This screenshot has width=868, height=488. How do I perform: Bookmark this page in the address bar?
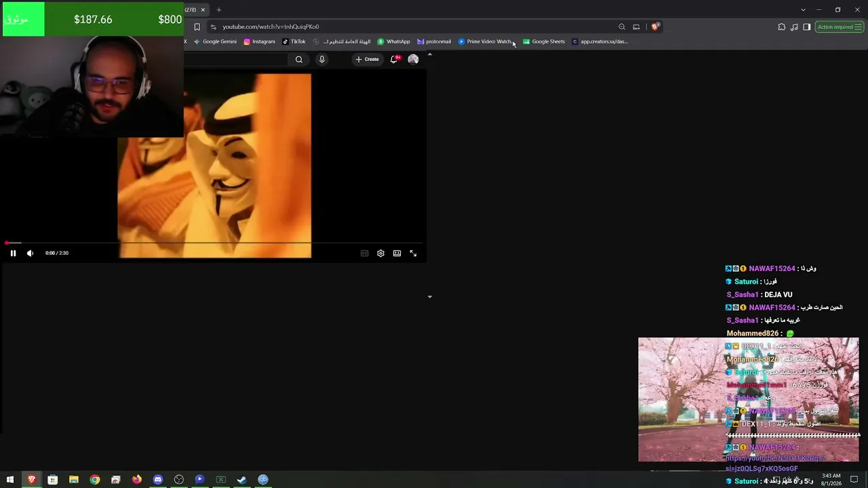click(197, 27)
